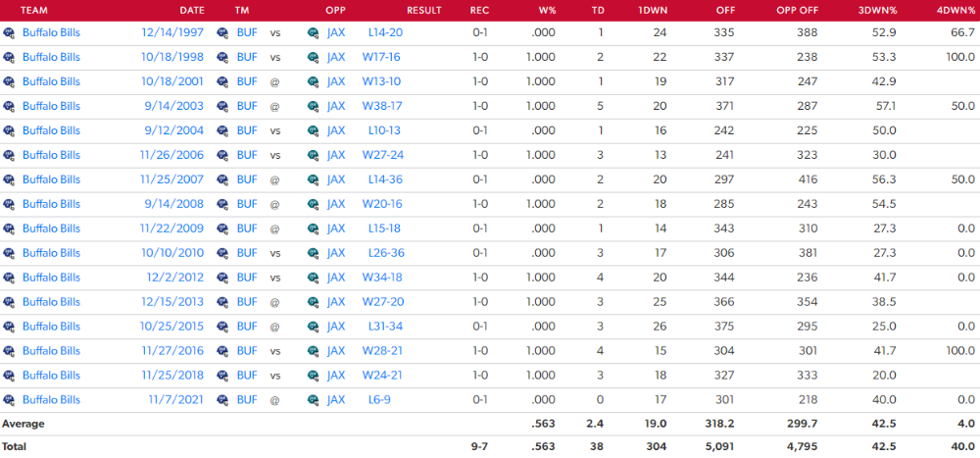Open the 11/22/2009 game date link
Viewport: 980px width, 458px height.
tap(171, 229)
